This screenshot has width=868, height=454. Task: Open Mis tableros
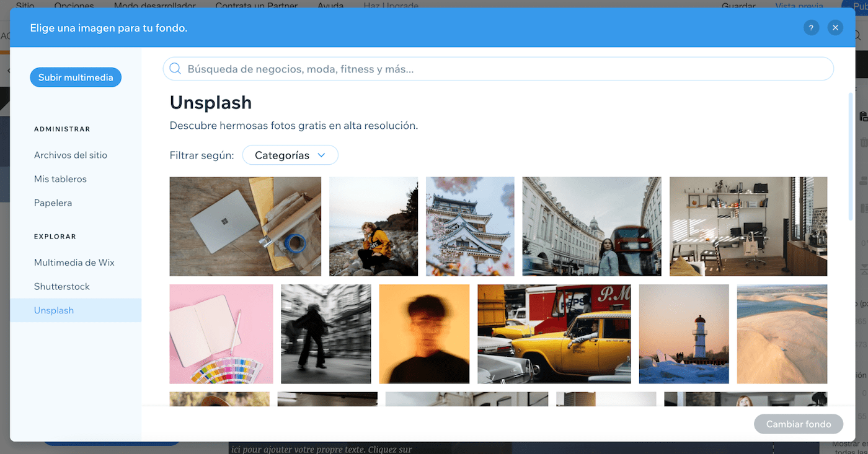60,179
